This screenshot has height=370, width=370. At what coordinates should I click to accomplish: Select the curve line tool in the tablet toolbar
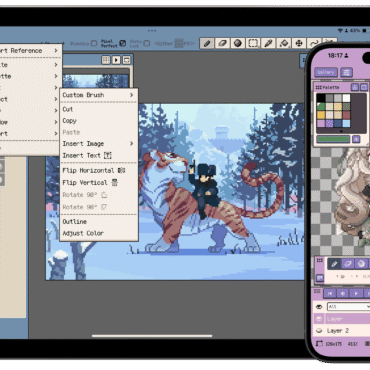(313, 43)
